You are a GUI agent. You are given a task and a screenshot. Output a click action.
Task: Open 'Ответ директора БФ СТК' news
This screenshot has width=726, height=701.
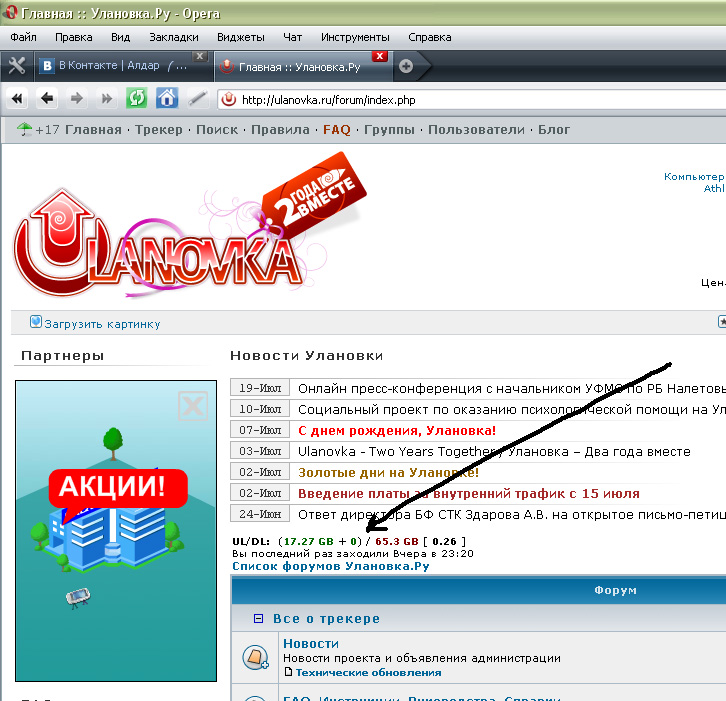point(512,515)
